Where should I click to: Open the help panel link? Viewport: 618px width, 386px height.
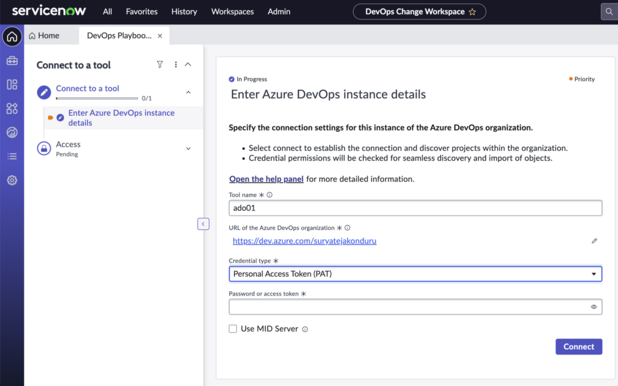point(266,179)
